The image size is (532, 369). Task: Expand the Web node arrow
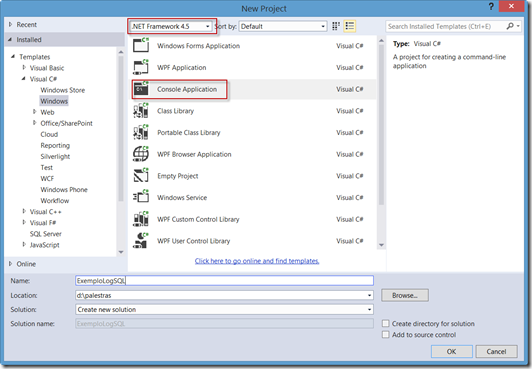pos(34,112)
